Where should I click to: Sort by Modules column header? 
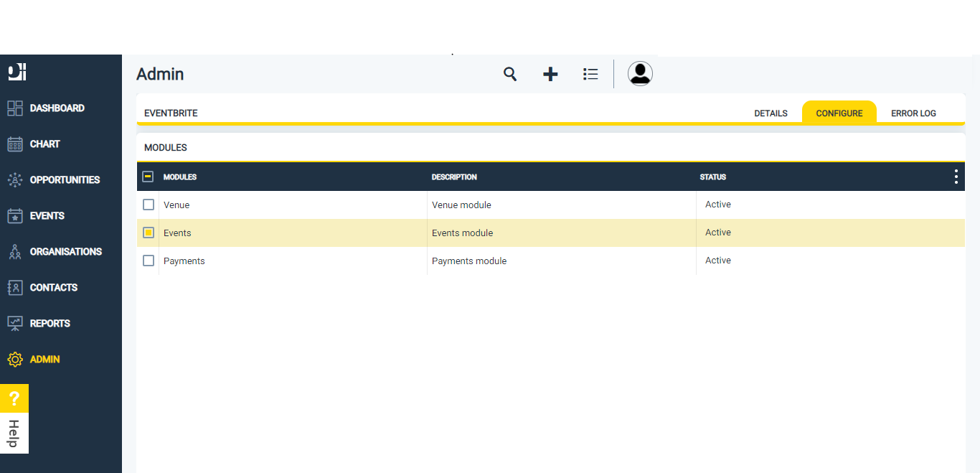pyautogui.click(x=180, y=177)
